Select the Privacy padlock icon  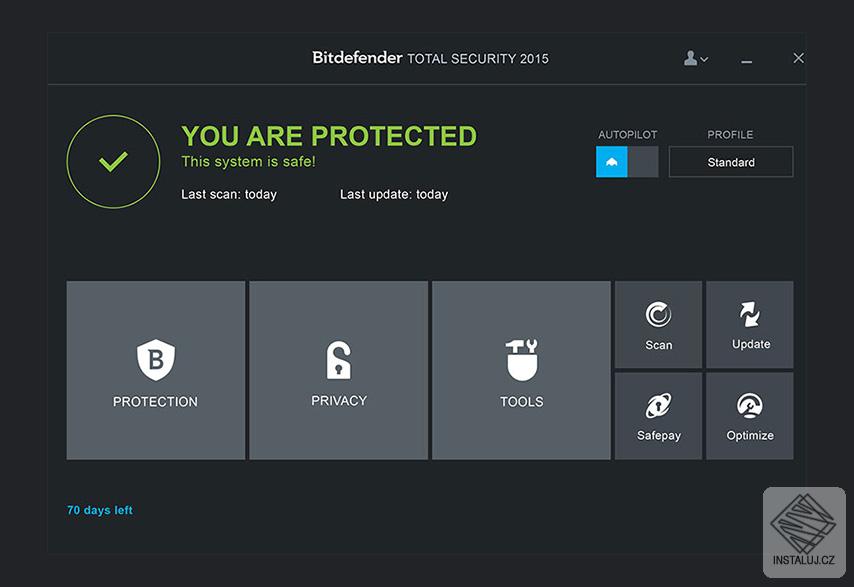click(338, 358)
